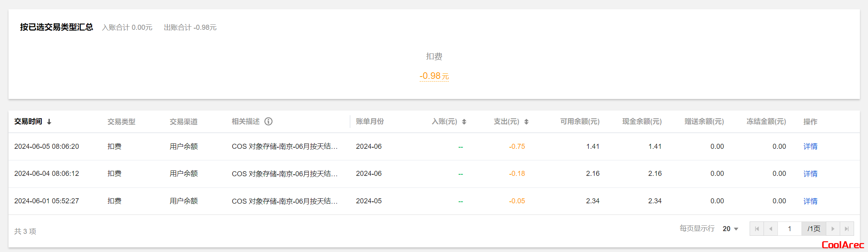Click the sort icon beside 入账(元)
Image resolution: width=868 pixels, height=252 pixels.
tap(464, 122)
